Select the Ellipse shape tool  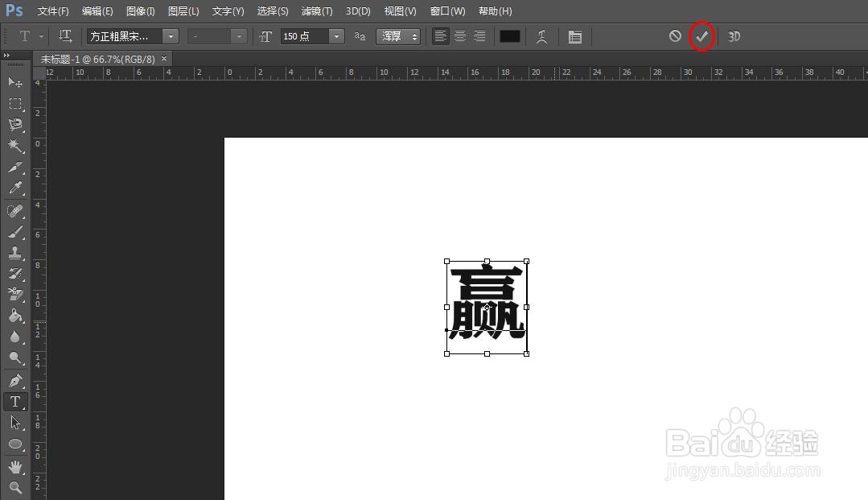pos(15,444)
